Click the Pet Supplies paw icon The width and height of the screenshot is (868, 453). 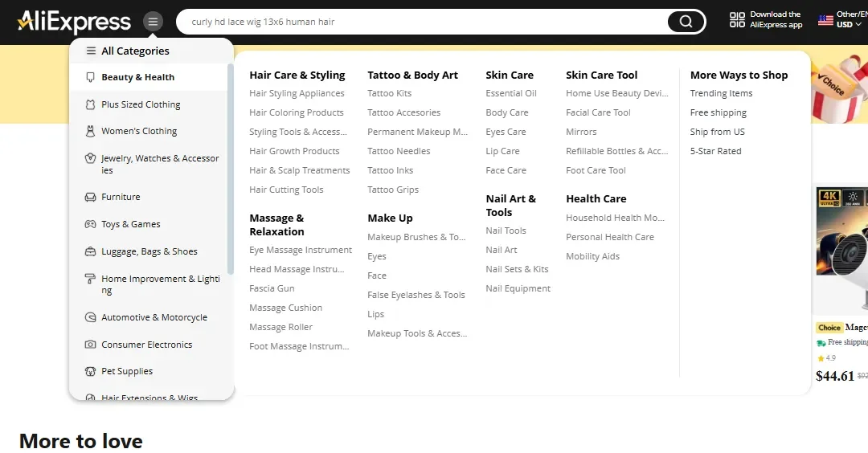coord(91,371)
